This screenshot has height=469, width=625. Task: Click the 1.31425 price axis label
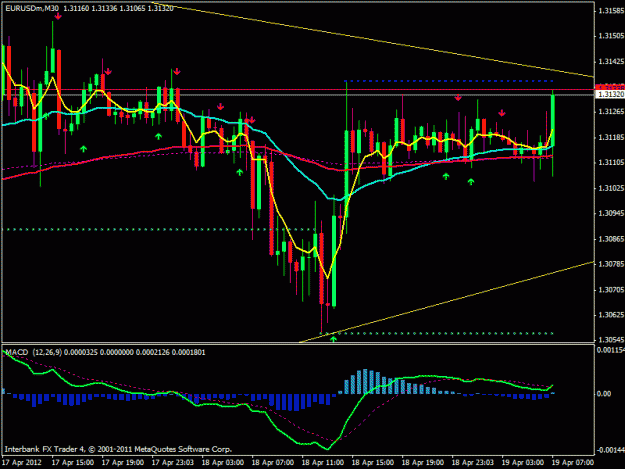(611, 61)
